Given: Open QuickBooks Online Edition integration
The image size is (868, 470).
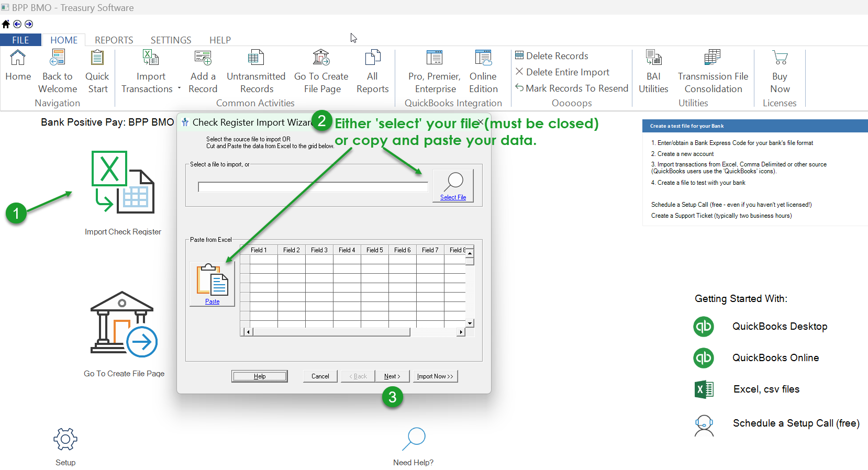Looking at the screenshot, I should pyautogui.click(x=483, y=58).
